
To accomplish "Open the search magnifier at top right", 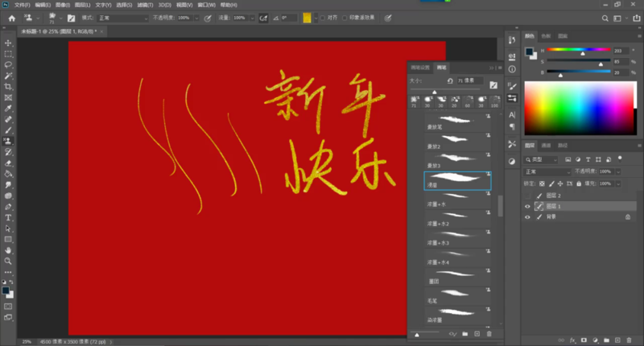I will click(605, 18).
